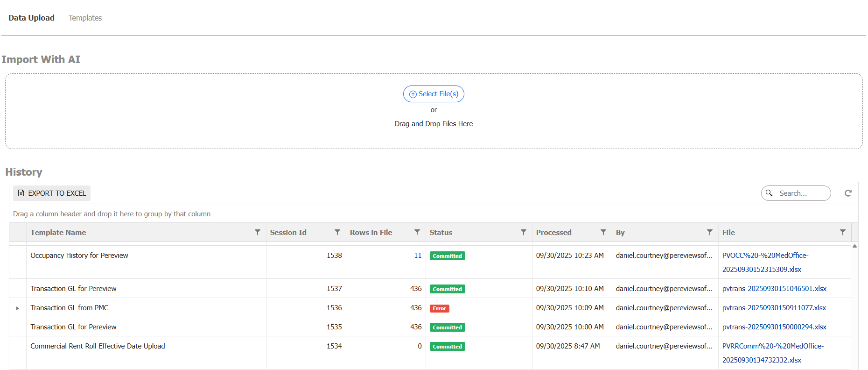Open the Processed column filter funnel
This screenshot has width=868, height=370.
click(603, 232)
